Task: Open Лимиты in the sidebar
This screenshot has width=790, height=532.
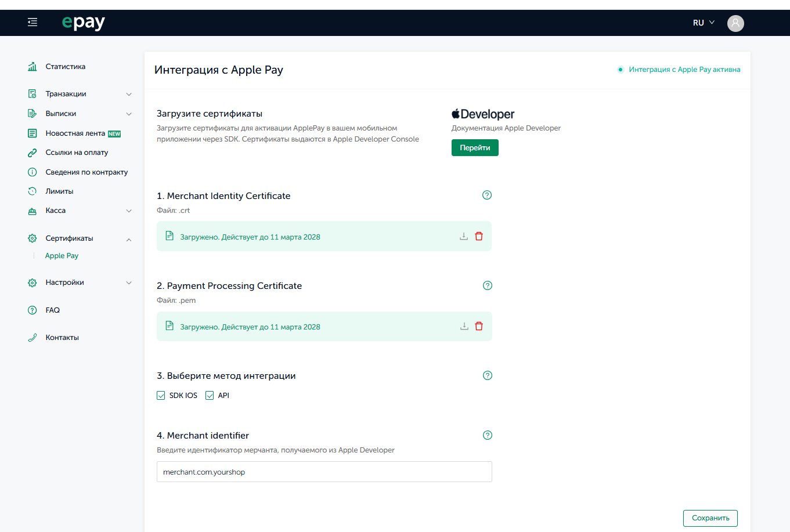Action: [59, 191]
